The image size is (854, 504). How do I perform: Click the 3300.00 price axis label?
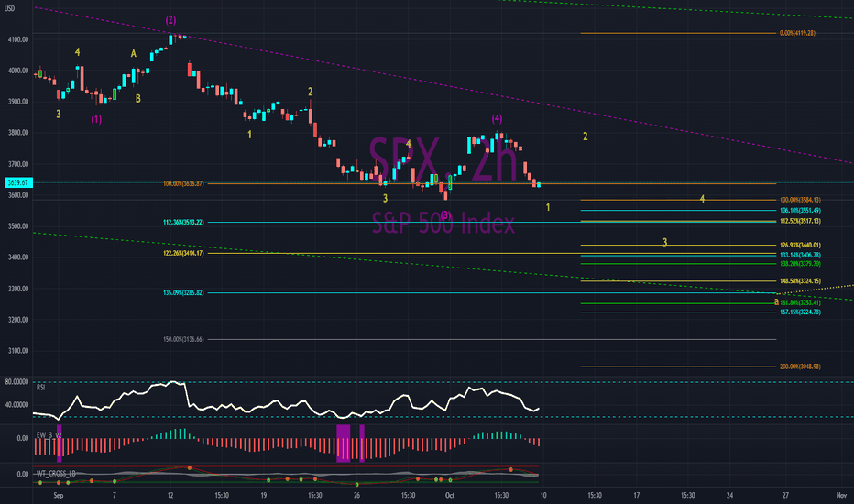[x=18, y=289]
